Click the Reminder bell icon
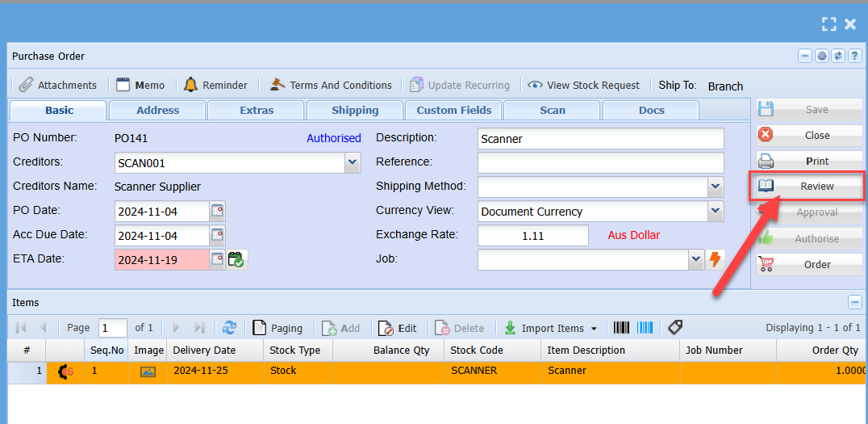The height and width of the screenshot is (424, 868). coord(191,85)
